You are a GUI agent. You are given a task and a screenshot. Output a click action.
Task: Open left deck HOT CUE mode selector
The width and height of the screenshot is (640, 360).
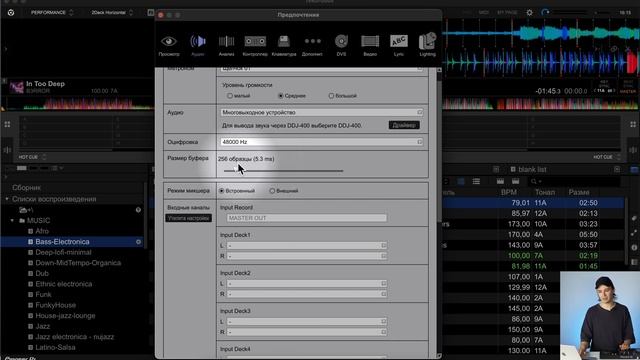point(32,157)
